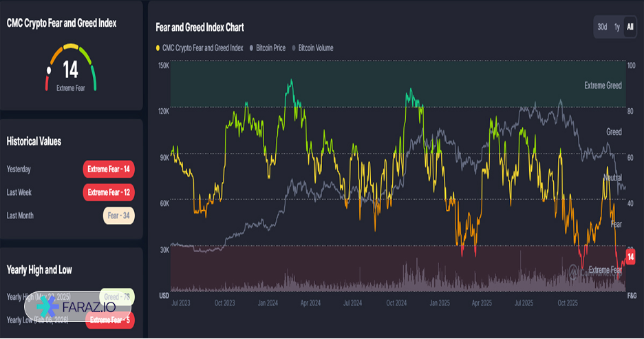
Task: Click the Jan 2024 axis label
Action: (268, 303)
